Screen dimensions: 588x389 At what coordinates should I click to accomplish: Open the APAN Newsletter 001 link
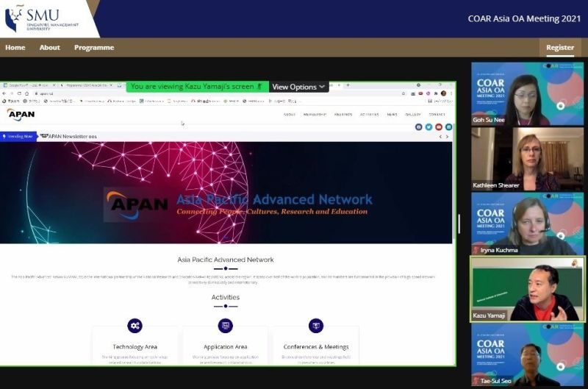point(72,137)
